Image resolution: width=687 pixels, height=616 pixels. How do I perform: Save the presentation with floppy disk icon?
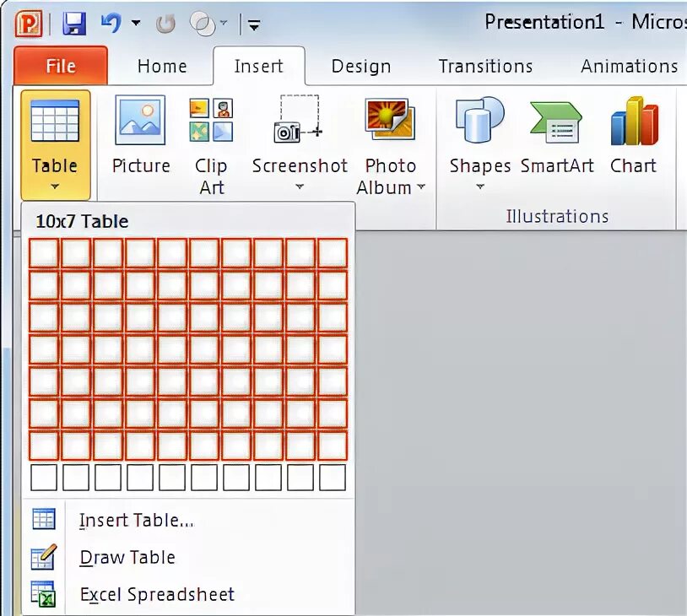[x=74, y=24]
